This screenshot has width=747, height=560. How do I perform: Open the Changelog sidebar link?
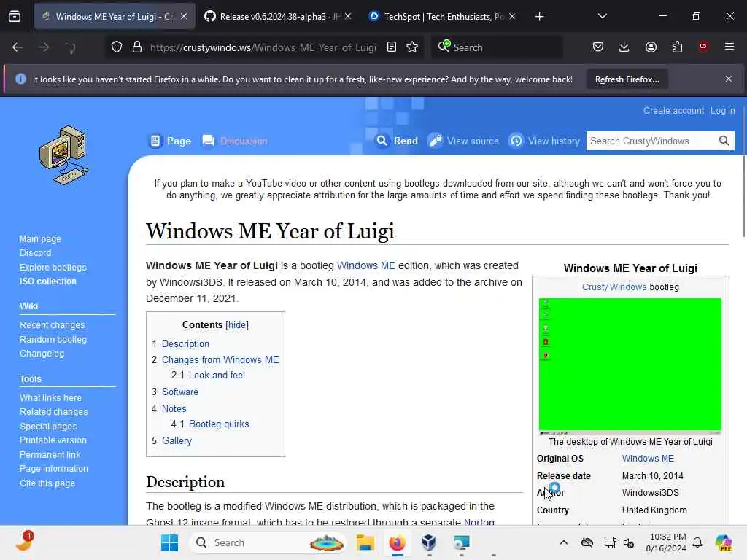point(42,354)
